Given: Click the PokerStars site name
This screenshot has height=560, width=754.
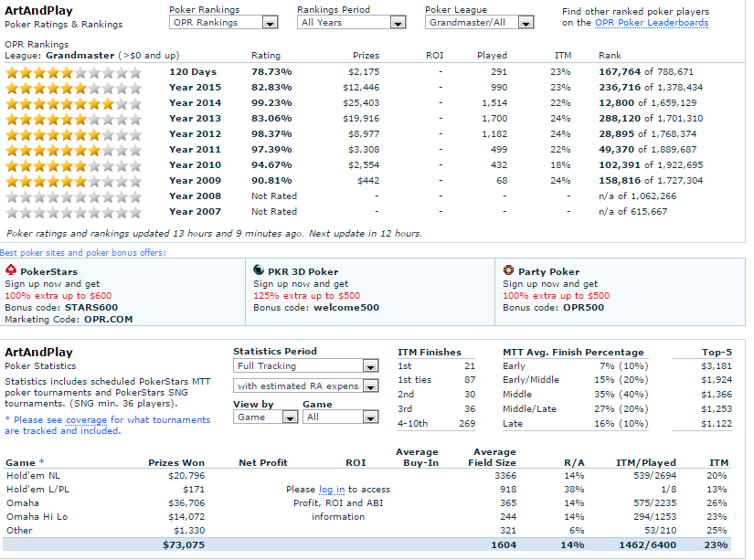Looking at the screenshot, I should pos(48,271).
